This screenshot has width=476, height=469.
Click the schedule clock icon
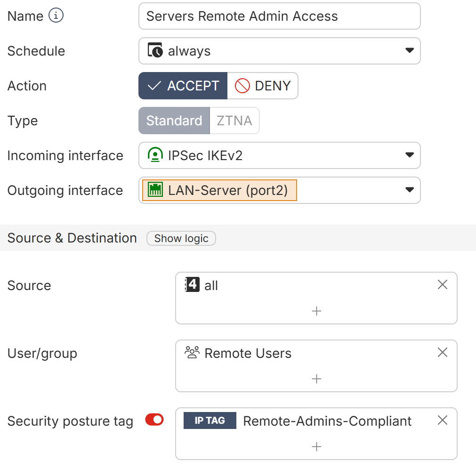click(155, 50)
